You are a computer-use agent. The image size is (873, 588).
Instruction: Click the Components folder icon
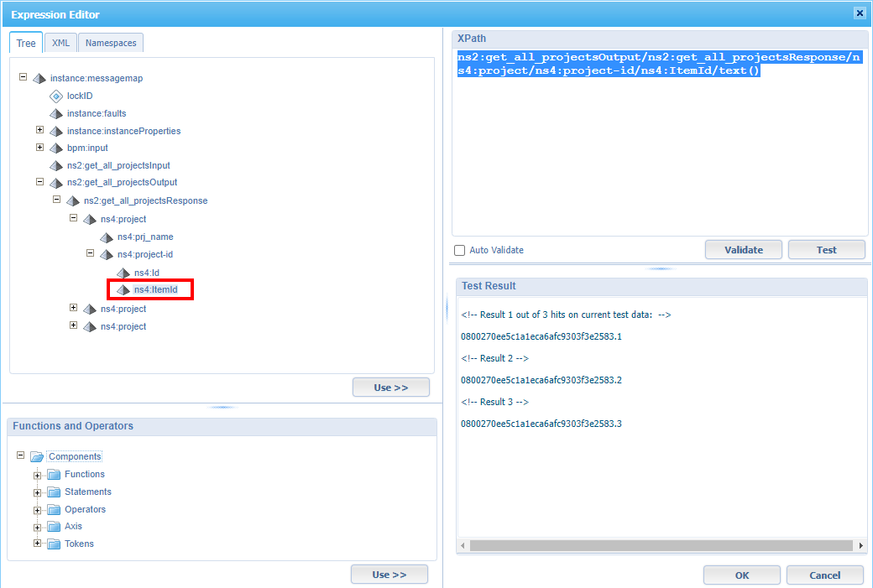click(x=37, y=456)
